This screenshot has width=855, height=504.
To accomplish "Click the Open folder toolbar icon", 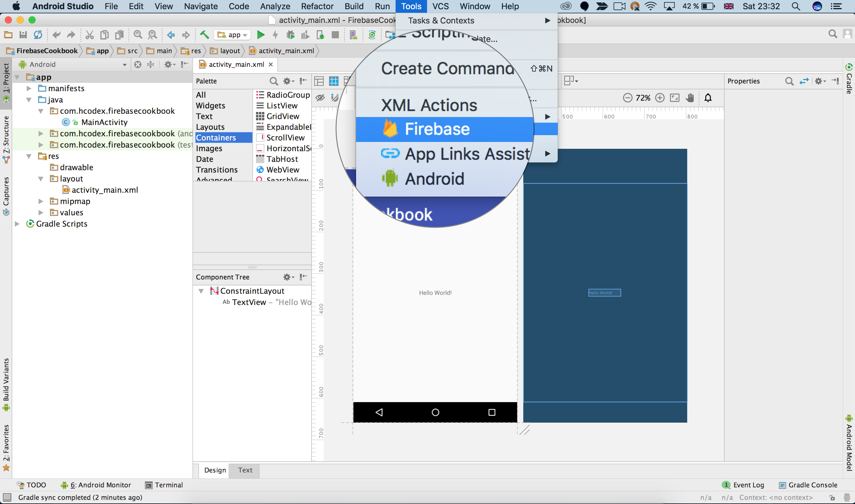I will 8,35.
